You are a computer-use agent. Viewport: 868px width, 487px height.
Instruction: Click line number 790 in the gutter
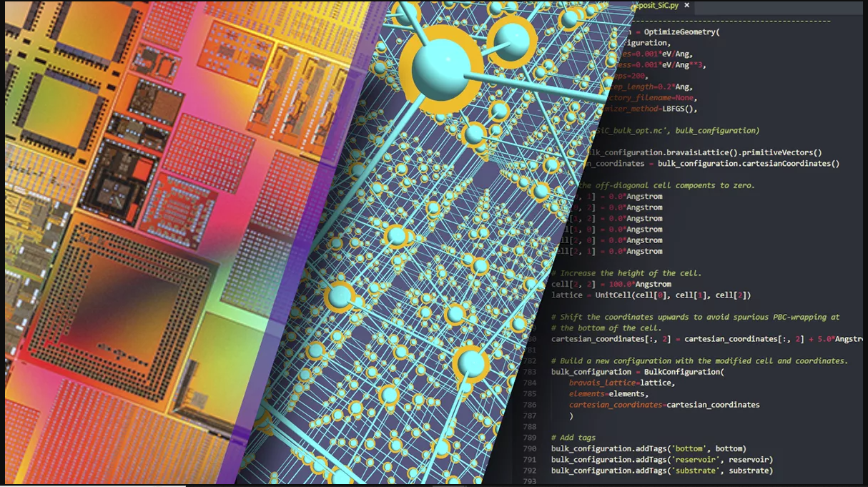pyautogui.click(x=530, y=448)
